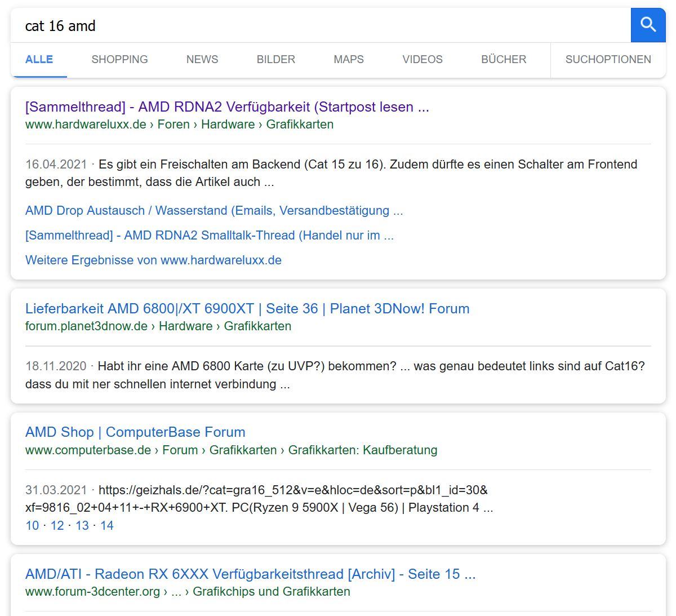The height and width of the screenshot is (616, 676).
Task: Click the date '16.04.2021' in first snippet
Action: (56, 165)
